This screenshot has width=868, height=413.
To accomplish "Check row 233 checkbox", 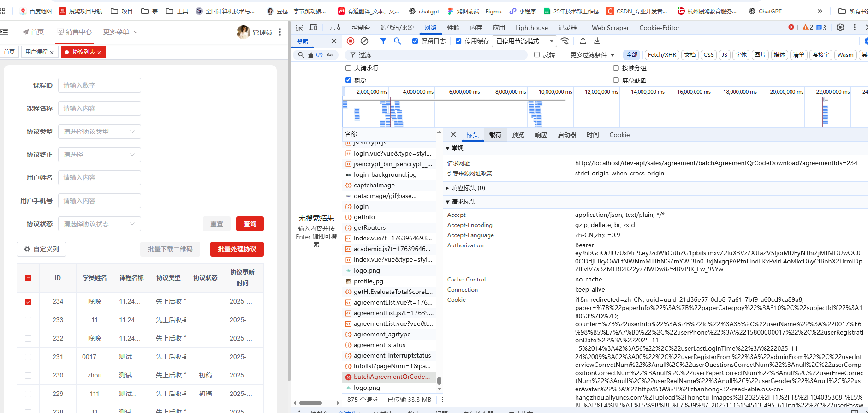I will point(28,320).
